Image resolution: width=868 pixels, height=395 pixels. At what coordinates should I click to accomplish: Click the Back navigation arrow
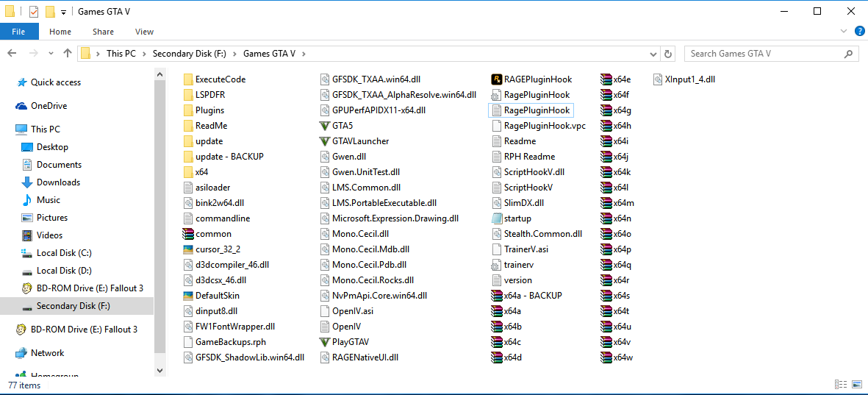click(x=12, y=53)
